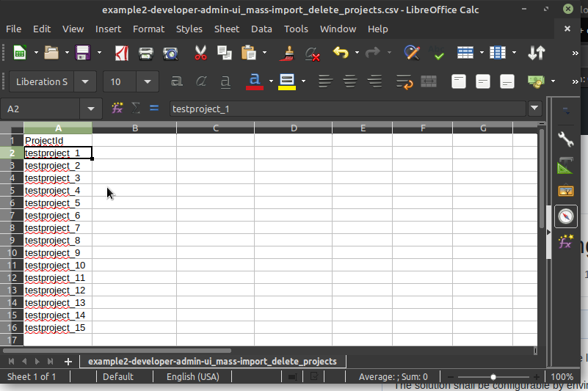Sort data with the sort icon
588x391 pixels.
(537, 53)
